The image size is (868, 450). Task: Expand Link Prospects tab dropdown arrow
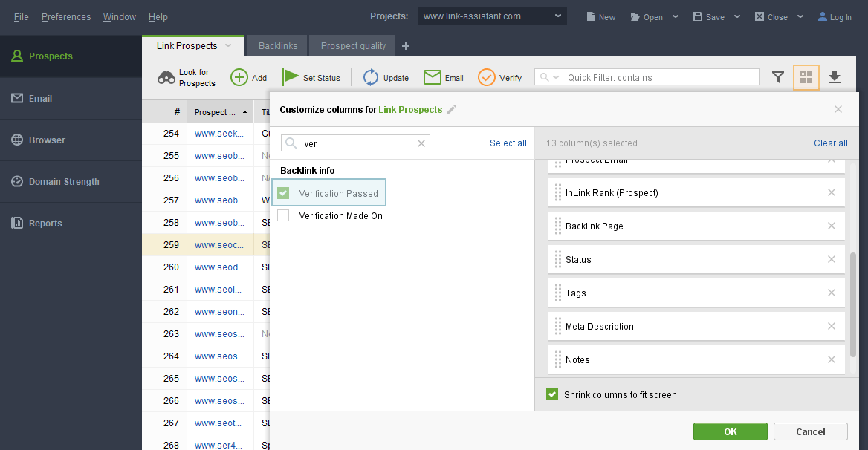[x=228, y=45]
